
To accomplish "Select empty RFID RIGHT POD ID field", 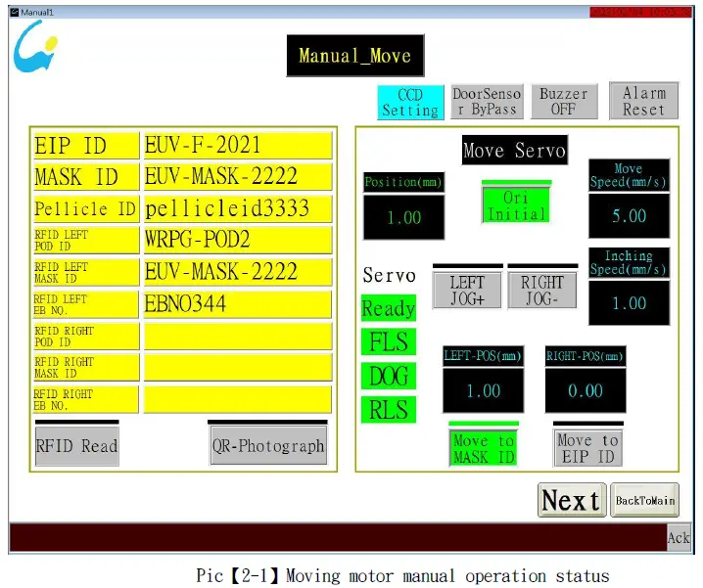I will point(238,337).
